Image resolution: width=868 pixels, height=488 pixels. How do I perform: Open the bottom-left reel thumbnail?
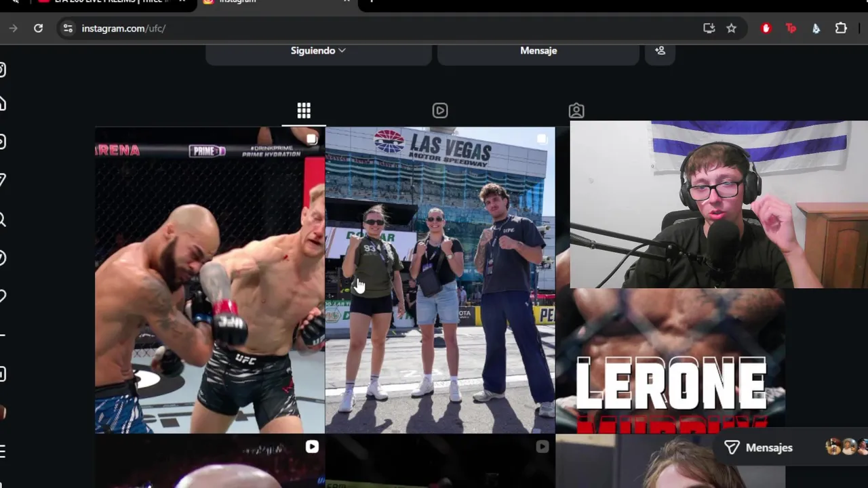coord(210,462)
